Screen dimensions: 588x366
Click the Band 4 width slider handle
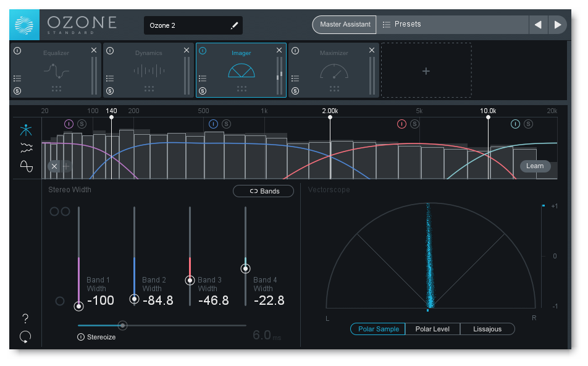point(246,268)
